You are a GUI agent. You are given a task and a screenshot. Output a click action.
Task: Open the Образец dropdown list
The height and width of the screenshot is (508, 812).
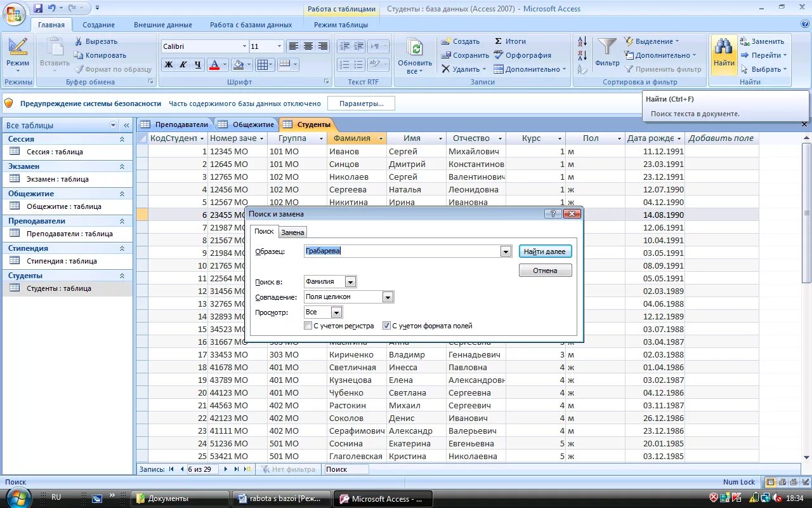[506, 251]
